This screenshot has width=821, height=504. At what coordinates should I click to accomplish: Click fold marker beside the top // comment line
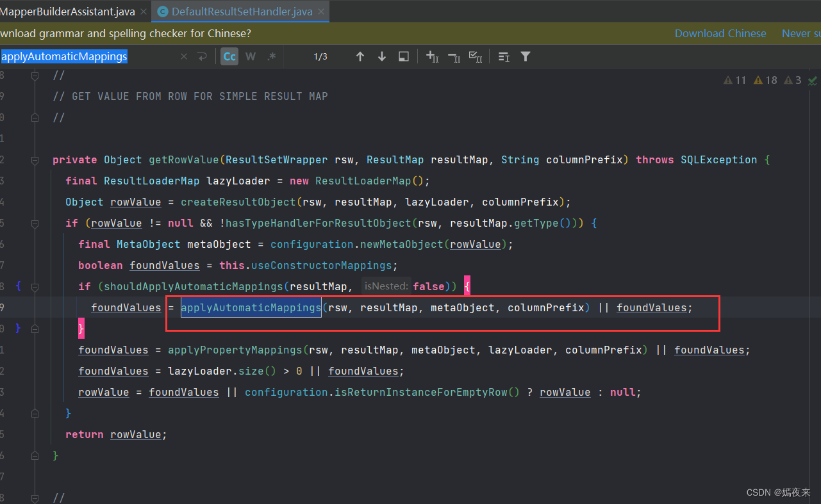click(x=35, y=76)
